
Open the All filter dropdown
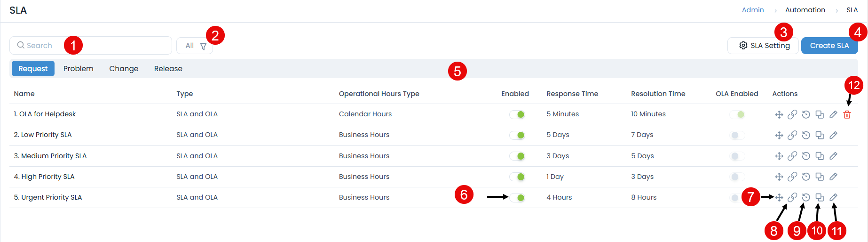point(195,46)
